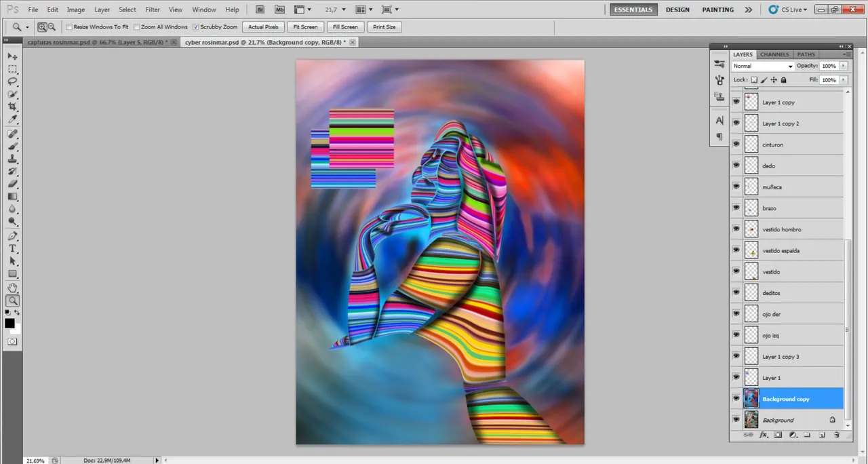Select the Spot Healing Brush tool
The height and width of the screenshot is (464, 868).
click(x=12, y=134)
